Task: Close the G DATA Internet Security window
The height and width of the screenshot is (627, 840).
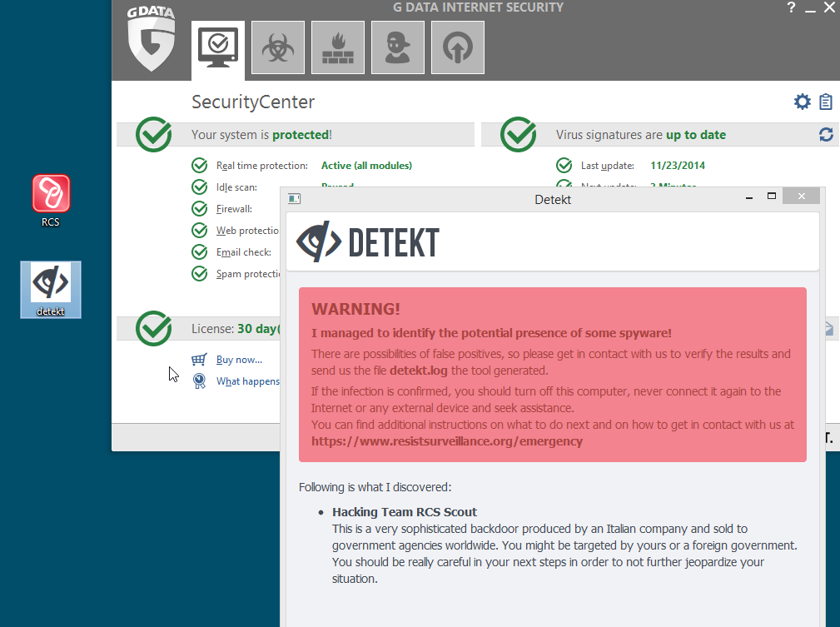Action: (x=829, y=7)
